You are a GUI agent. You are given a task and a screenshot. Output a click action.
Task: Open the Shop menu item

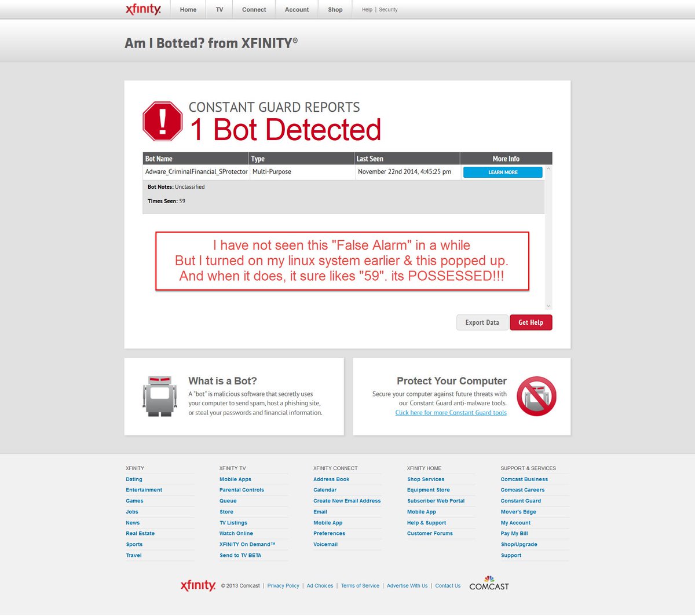pyautogui.click(x=335, y=10)
